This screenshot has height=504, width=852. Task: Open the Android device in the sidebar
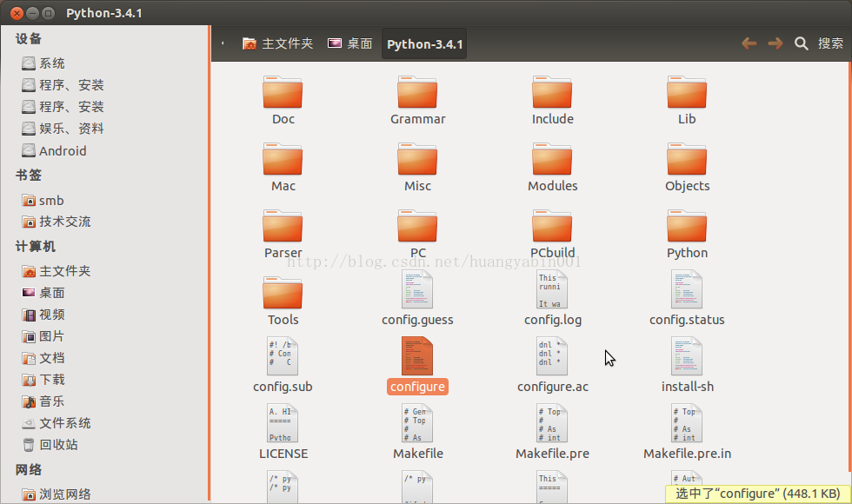click(54, 151)
